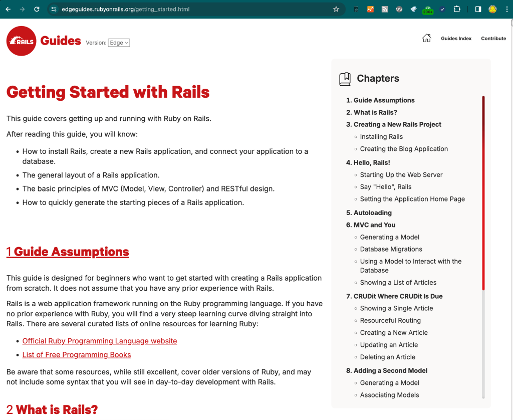The height and width of the screenshot is (420, 513).
Task: Click the Rails logo icon
Action: pyautogui.click(x=21, y=41)
